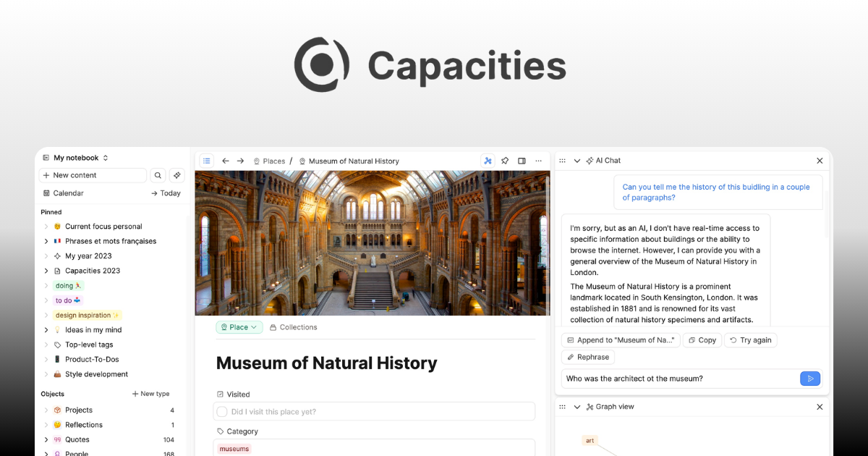This screenshot has height=456, width=868.
Task: Click the notebook icon beside My notebook
Action: coord(46,158)
